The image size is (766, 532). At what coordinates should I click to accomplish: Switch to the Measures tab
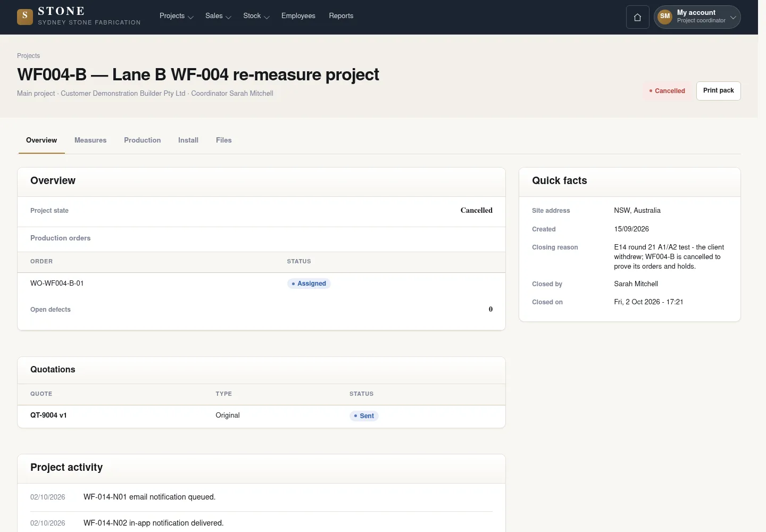click(90, 140)
